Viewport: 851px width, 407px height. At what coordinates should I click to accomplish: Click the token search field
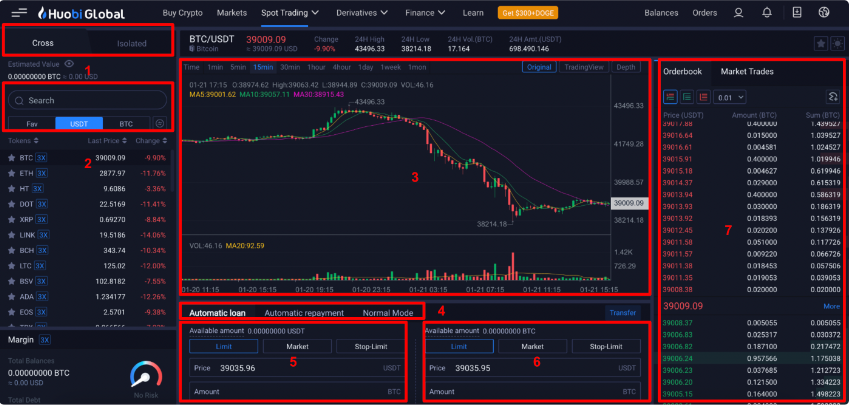pos(87,100)
